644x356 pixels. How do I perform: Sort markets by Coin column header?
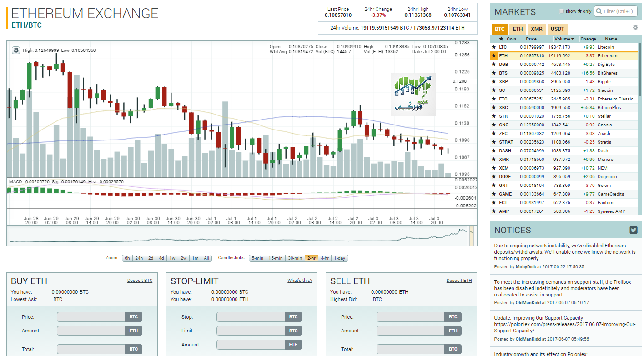512,39
